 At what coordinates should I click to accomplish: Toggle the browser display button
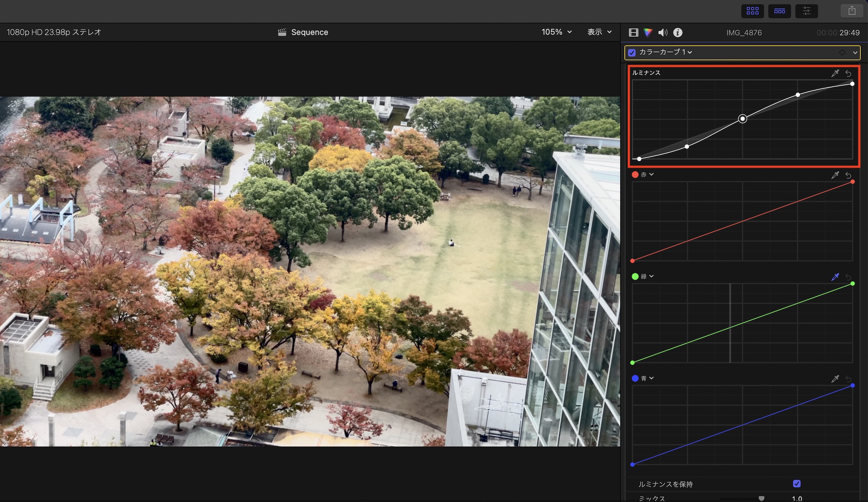753,11
